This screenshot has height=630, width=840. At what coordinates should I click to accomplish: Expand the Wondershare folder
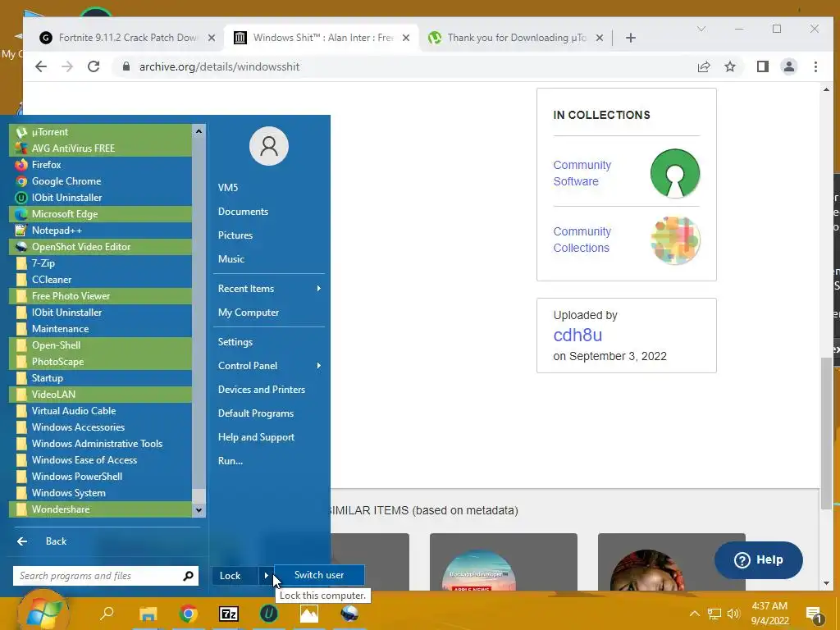pyautogui.click(x=100, y=509)
